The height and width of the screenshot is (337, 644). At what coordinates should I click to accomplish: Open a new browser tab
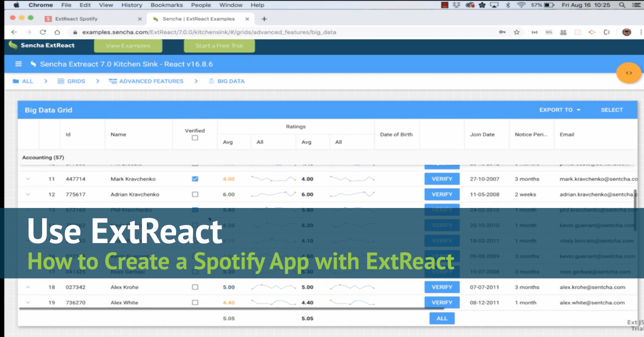tap(264, 19)
